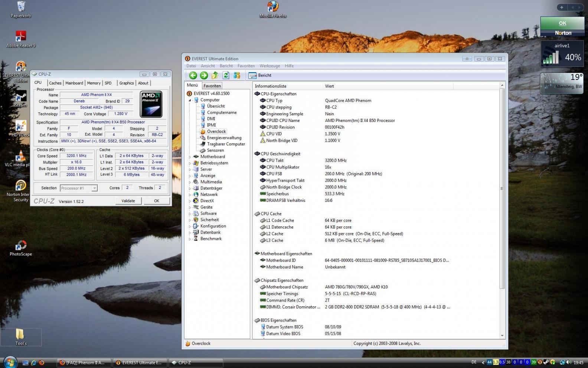This screenshot has width=588, height=368.
Task: Select the Sensoren tree item
Action: (x=215, y=151)
